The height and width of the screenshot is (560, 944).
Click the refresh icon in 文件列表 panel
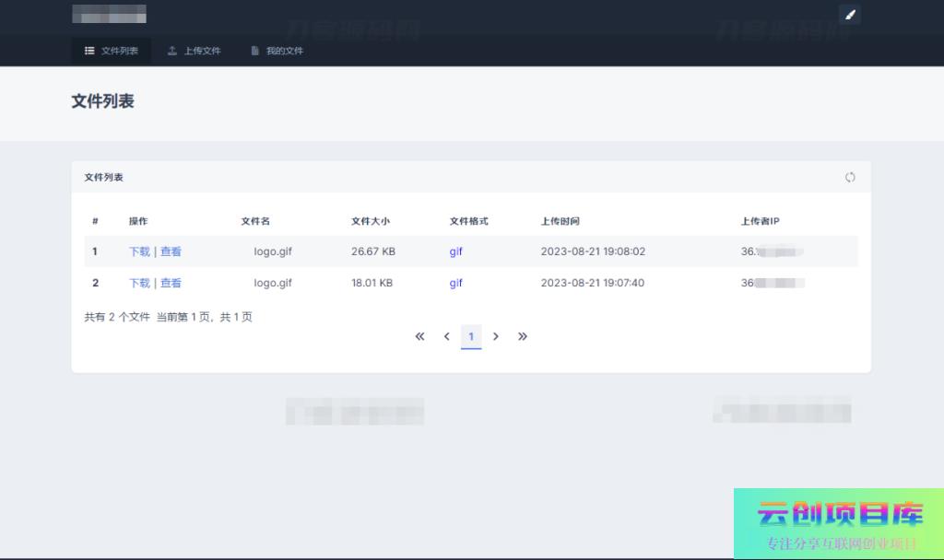point(850,177)
